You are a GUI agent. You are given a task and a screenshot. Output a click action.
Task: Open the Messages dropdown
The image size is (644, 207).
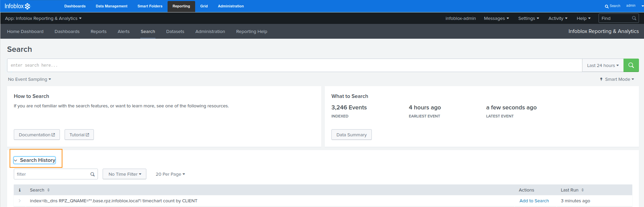coord(496,19)
